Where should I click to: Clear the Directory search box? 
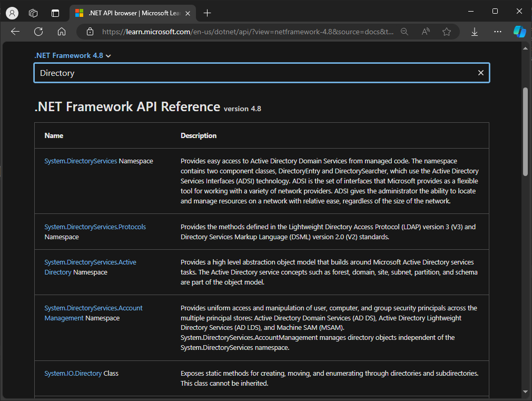[x=480, y=73]
